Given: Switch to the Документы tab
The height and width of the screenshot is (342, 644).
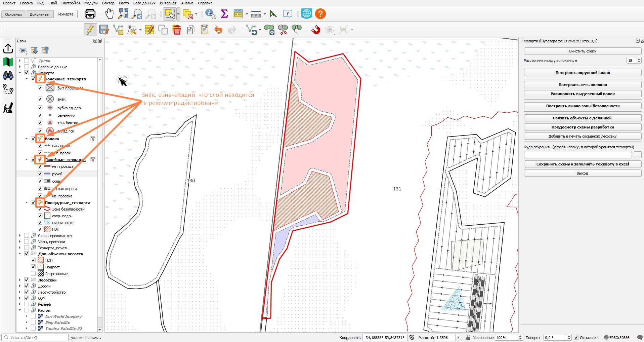Looking at the screenshot, I should click(39, 14).
